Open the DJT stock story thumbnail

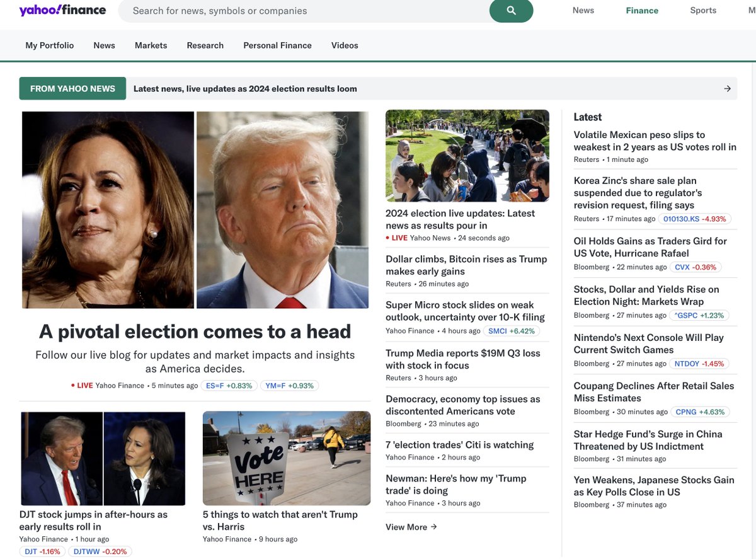(x=103, y=458)
